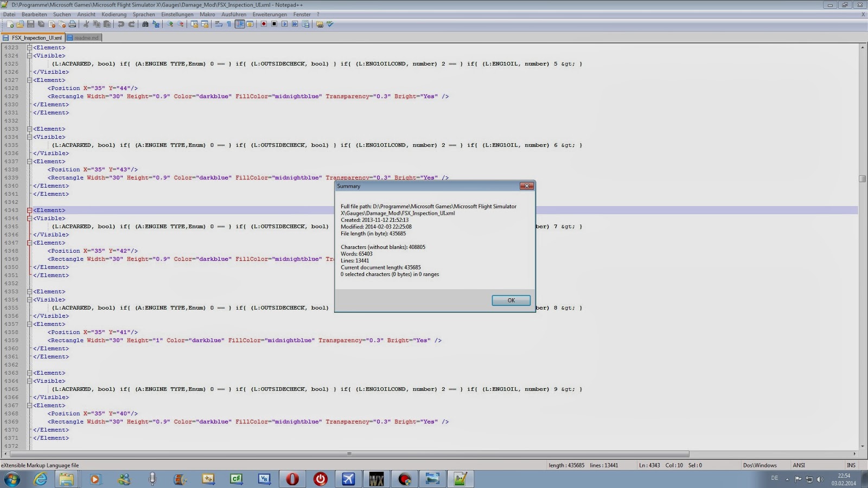
Task: Click the synchronize horizontal scrolling icon
Action: coord(205,24)
